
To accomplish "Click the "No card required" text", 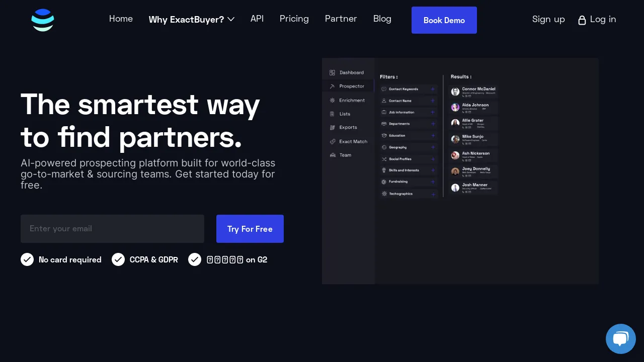I will pyautogui.click(x=70, y=260).
